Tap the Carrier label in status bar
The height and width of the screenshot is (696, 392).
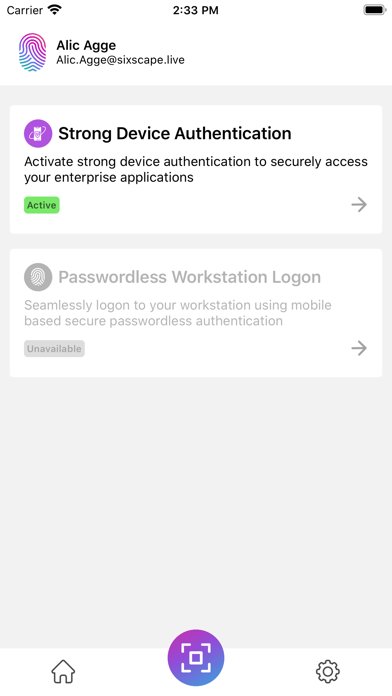(25, 10)
